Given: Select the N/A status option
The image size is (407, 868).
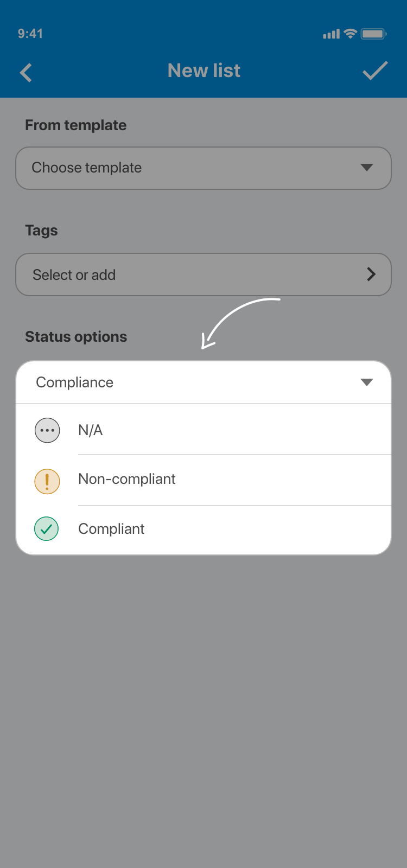Looking at the screenshot, I should (91, 430).
